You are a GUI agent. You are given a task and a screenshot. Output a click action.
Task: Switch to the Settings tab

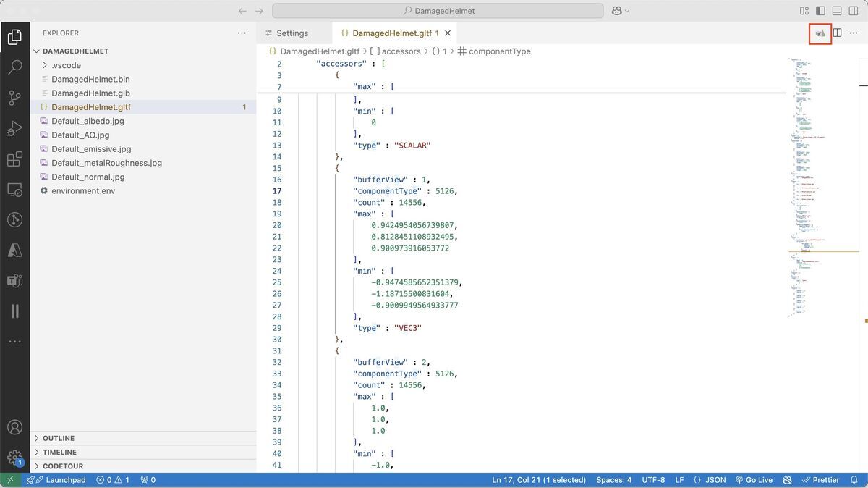coord(294,33)
